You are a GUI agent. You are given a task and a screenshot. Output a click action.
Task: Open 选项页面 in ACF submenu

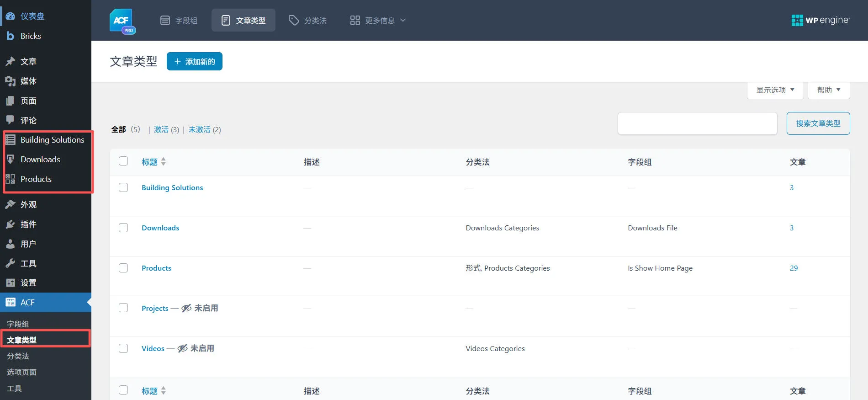[21, 372]
